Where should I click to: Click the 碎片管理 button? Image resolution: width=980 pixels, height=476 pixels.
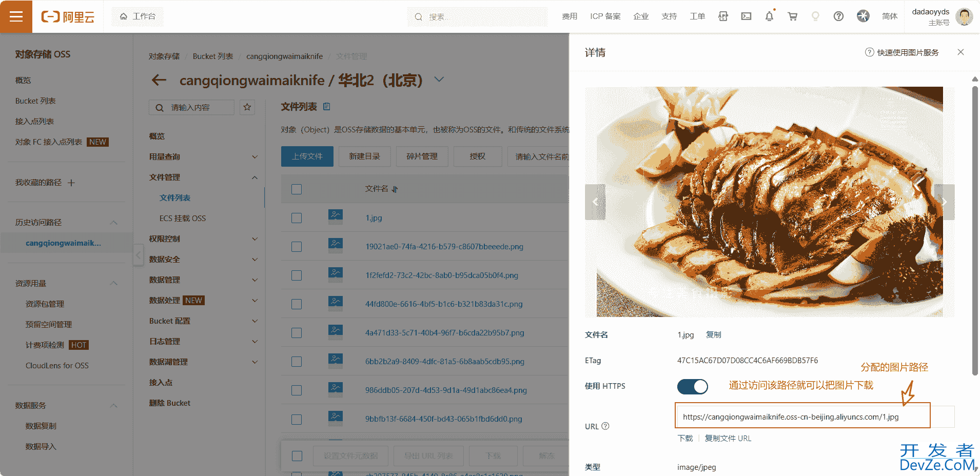(x=422, y=156)
